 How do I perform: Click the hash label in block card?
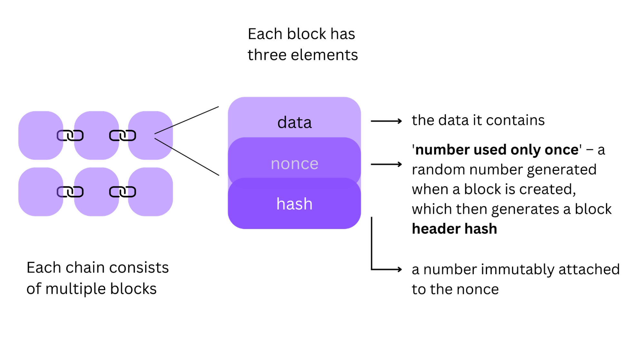click(294, 203)
